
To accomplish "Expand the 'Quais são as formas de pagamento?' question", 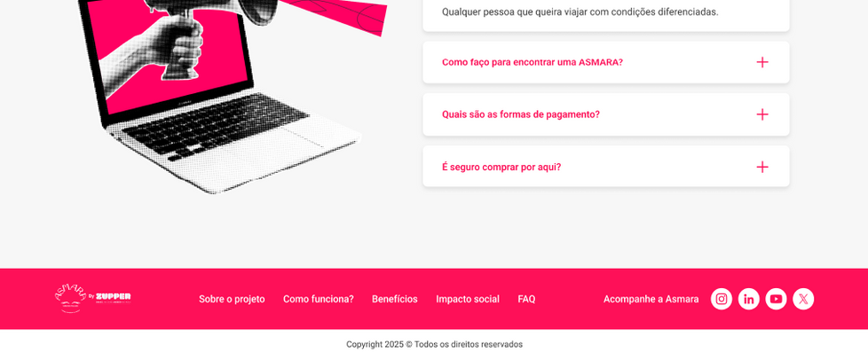I will tap(606, 114).
